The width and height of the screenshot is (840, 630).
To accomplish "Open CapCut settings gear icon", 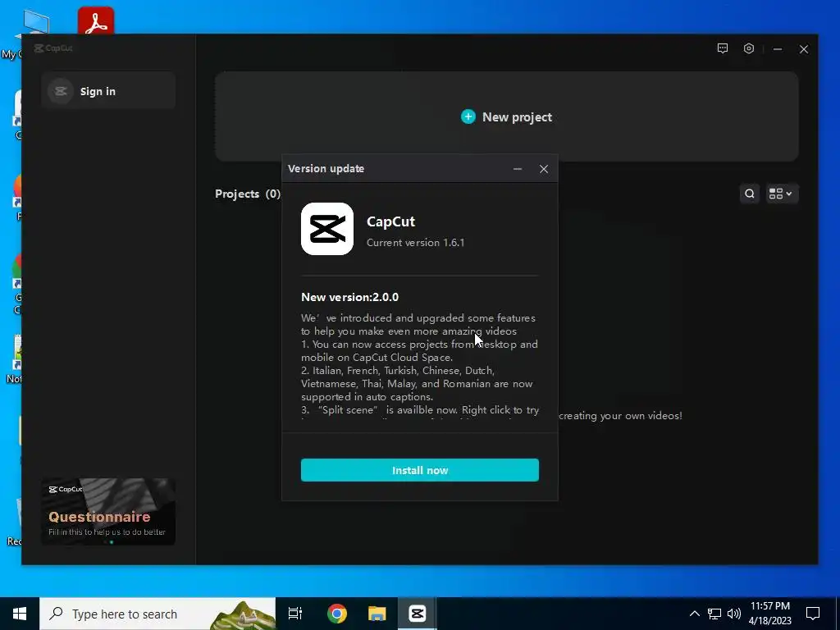I will tap(749, 48).
